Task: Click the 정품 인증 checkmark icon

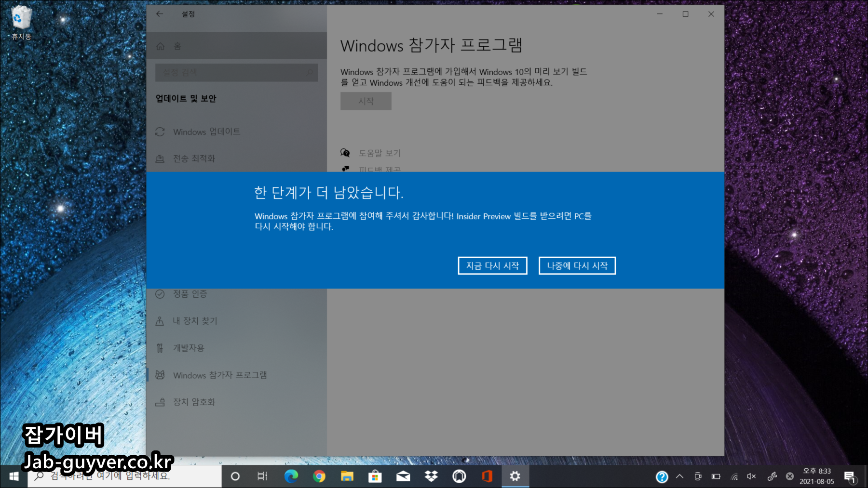Action: (x=160, y=294)
